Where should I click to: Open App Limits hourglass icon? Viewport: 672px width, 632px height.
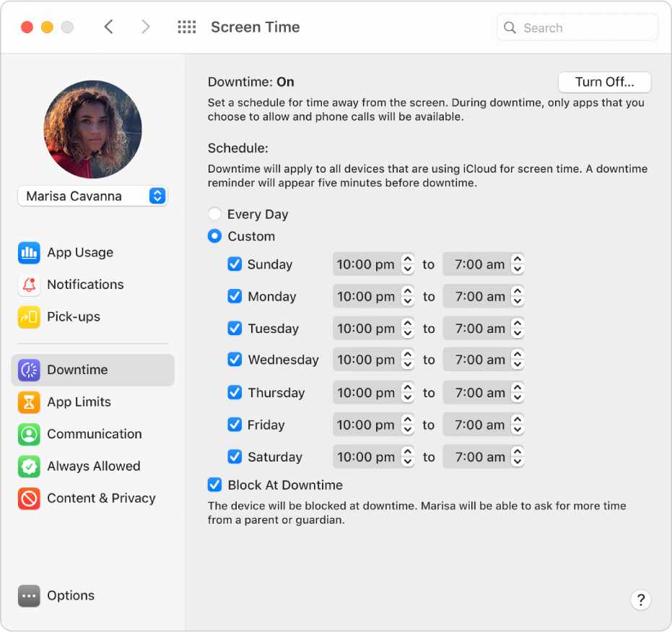click(x=29, y=402)
